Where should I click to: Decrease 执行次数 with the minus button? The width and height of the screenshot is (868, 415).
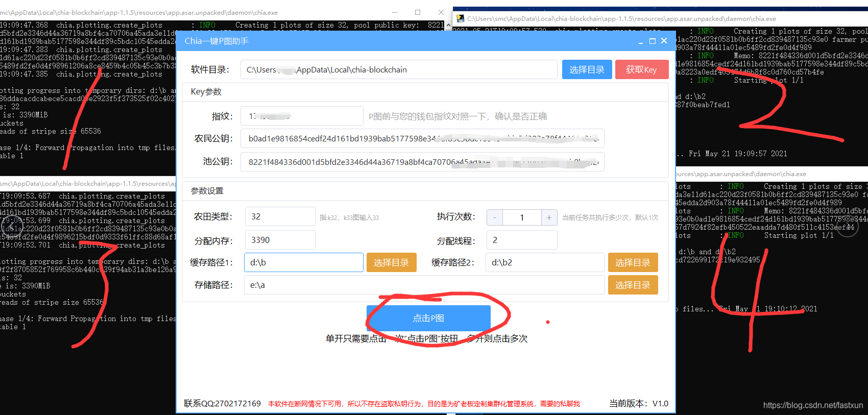(495, 217)
